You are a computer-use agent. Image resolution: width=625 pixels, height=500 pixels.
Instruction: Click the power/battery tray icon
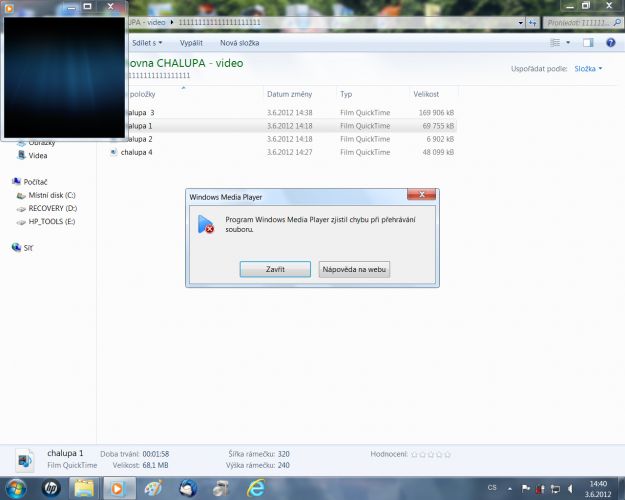coord(540,489)
